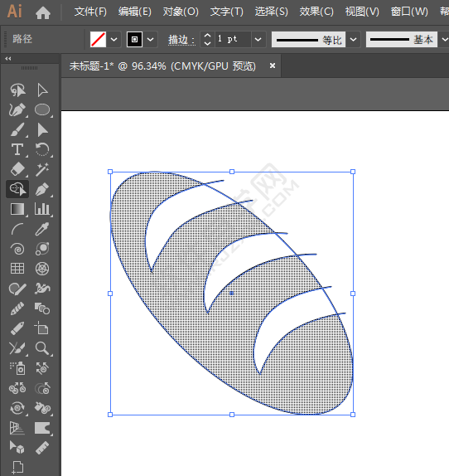
Task: Click the Home icon
Action: click(43, 12)
